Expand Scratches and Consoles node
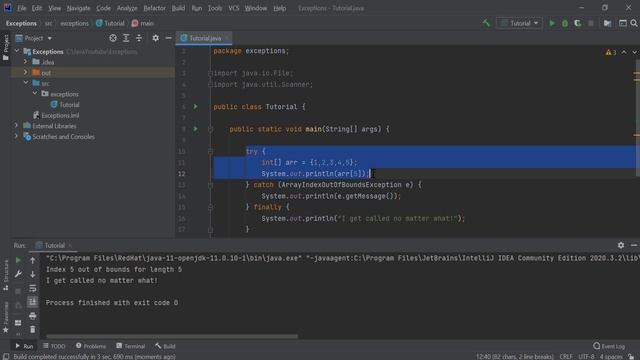The width and height of the screenshot is (640, 360). [17, 136]
